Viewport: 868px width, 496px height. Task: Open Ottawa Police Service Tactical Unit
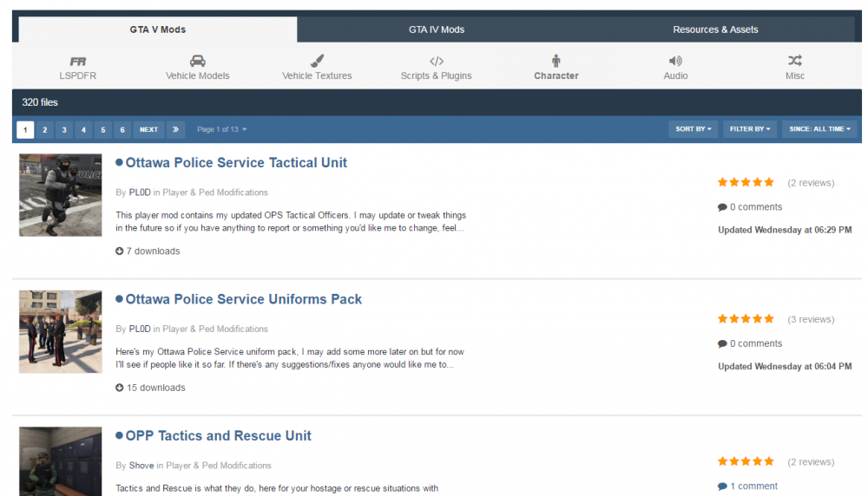[x=236, y=162]
